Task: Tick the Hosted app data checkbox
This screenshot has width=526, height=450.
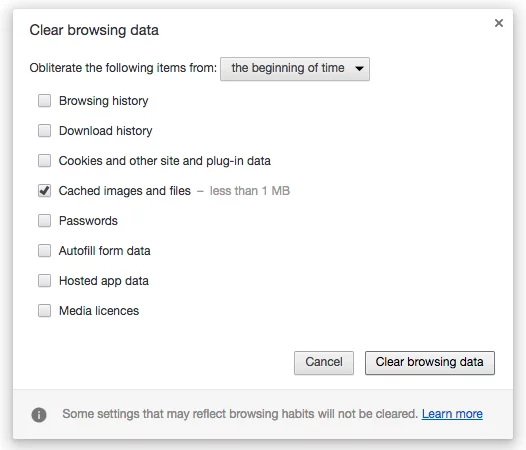Action: pyautogui.click(x=44, y=281)
